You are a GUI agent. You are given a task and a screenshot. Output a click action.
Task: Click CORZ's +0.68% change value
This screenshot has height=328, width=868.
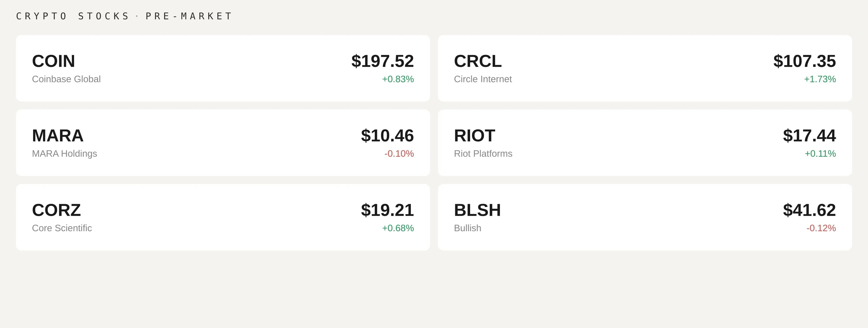pos(398,228)
